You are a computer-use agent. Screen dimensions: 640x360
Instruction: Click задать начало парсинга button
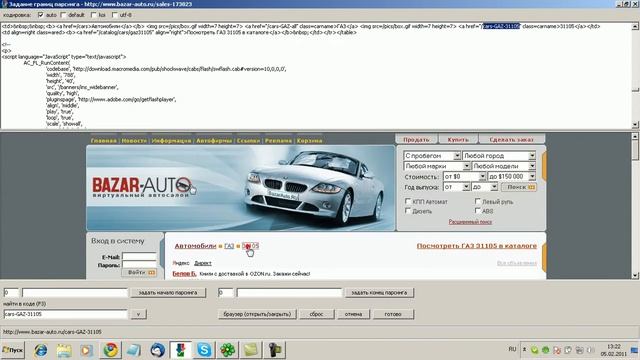coord(168,293)
